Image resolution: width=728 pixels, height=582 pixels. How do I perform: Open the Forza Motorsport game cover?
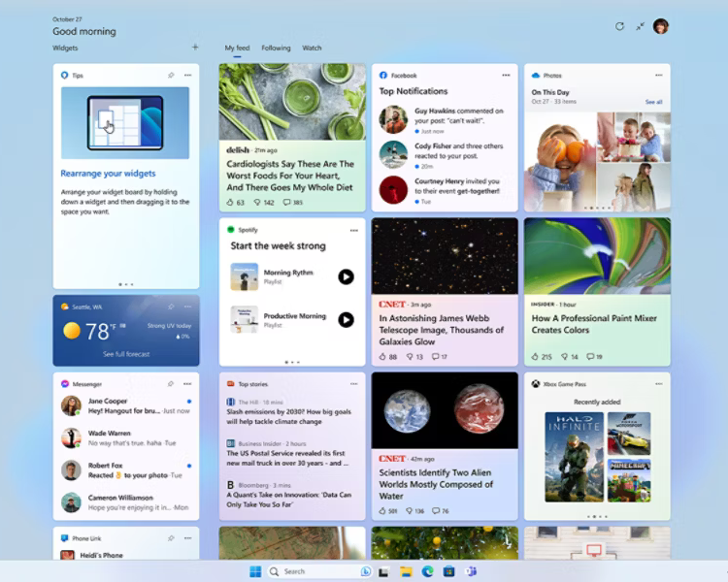[x=629, y=434]
